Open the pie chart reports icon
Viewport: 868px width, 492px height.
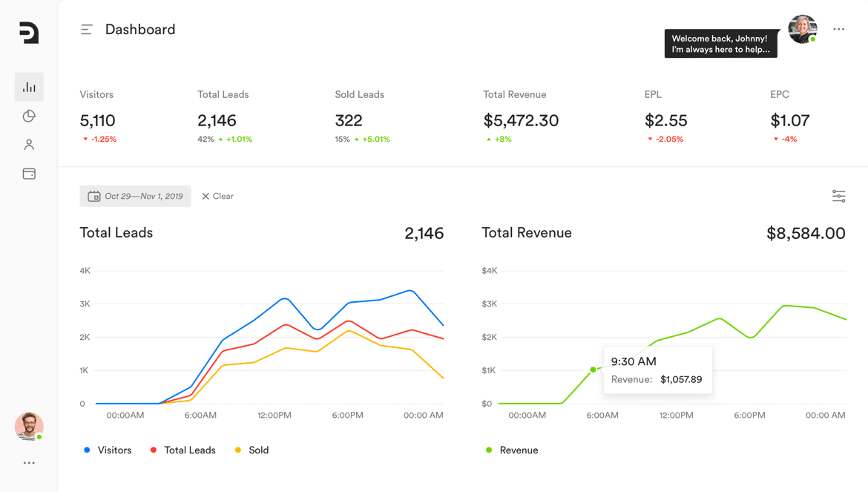29,116
